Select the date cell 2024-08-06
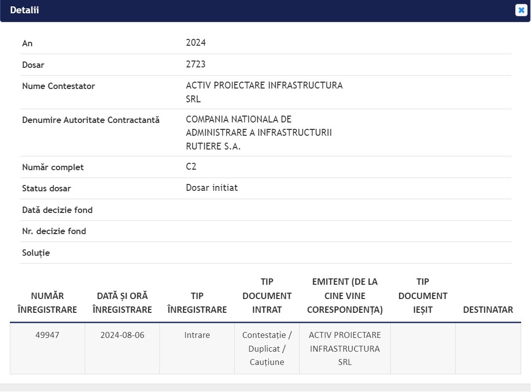The width and height of the screenshot is (532, 392). coord(122,349)
